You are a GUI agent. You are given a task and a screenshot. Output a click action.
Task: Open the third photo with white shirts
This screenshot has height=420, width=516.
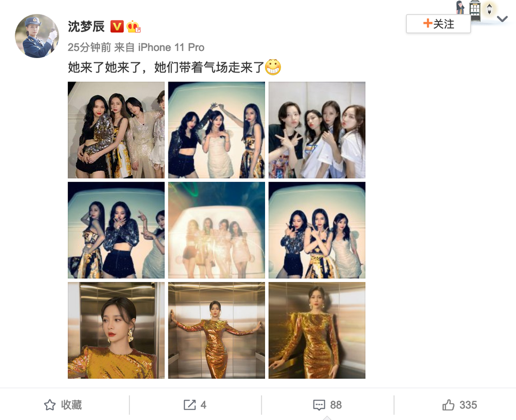(x=317, y=130)
